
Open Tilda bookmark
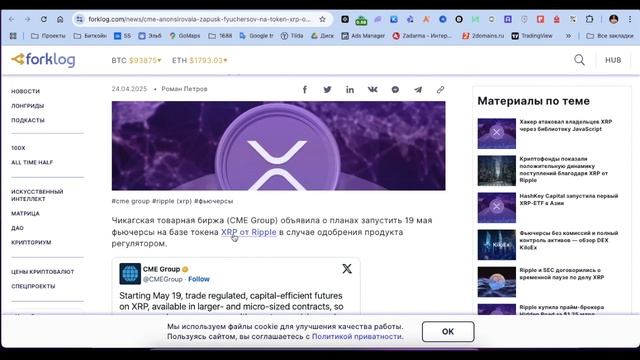tap(292, 36)
